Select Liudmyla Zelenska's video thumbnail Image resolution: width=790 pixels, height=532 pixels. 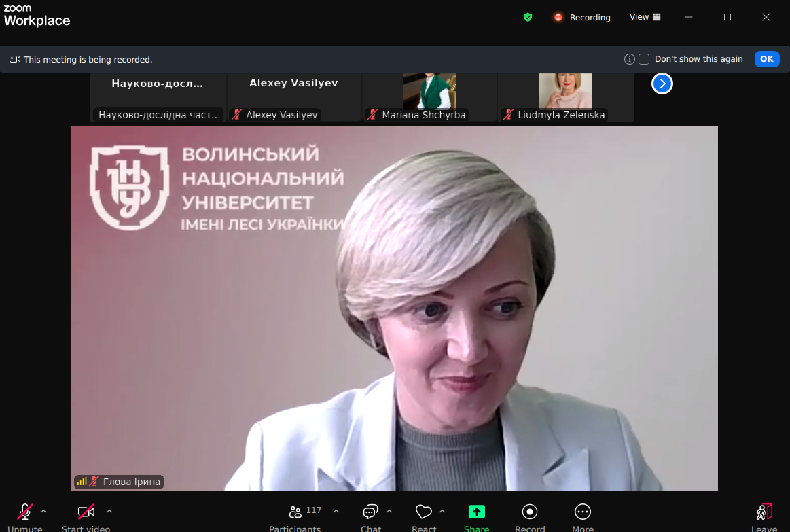point(565,96)
